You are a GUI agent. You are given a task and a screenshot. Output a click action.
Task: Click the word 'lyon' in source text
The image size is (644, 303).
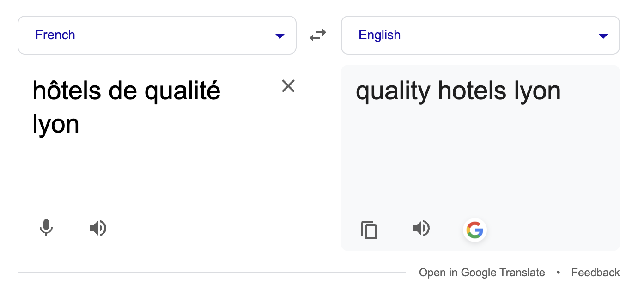click(56, 124)
